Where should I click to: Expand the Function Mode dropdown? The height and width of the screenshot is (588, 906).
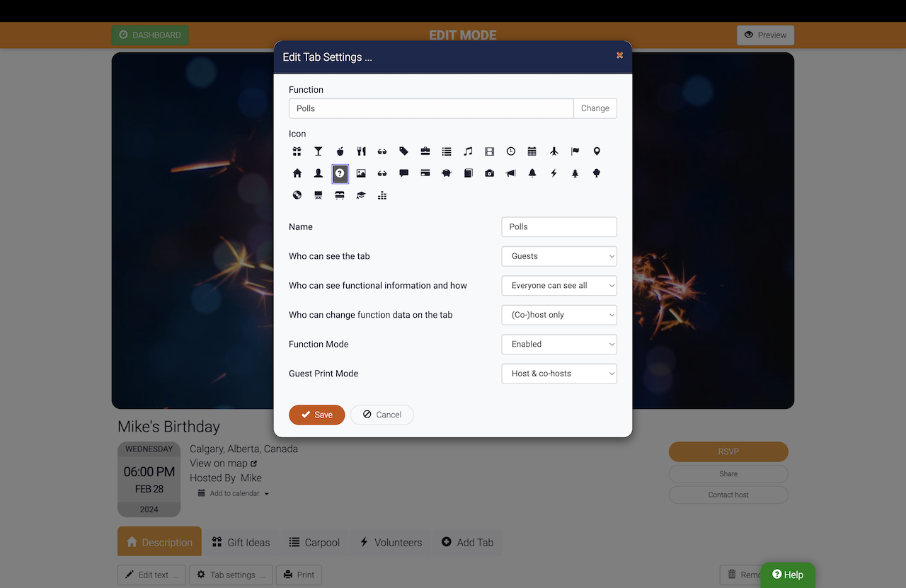click(559, 344)
